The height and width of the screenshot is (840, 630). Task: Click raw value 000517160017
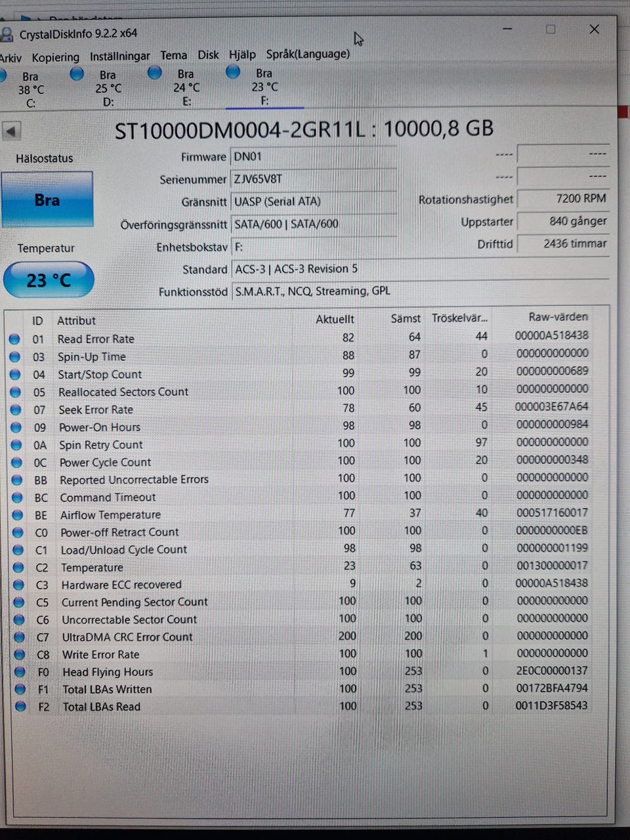pyautogui.click(x=551, y=513)
